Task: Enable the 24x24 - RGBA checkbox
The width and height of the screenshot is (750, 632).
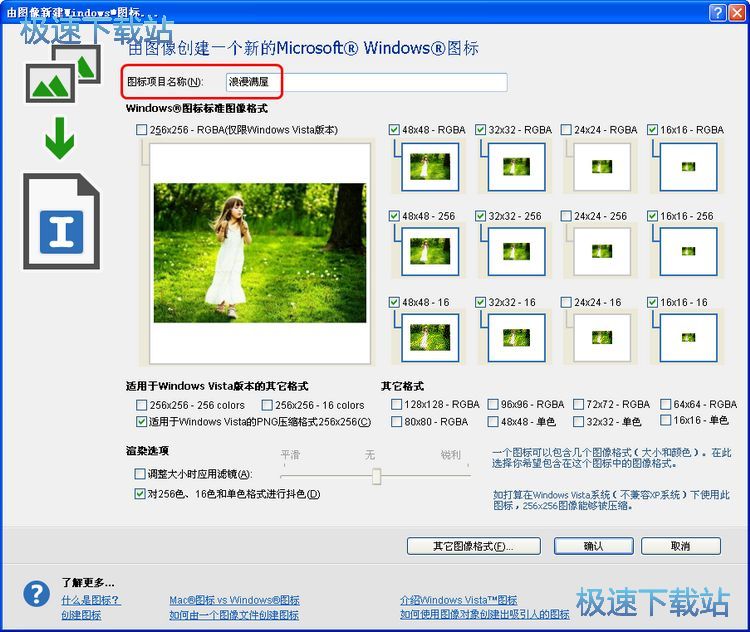Action: click(566, 130)
